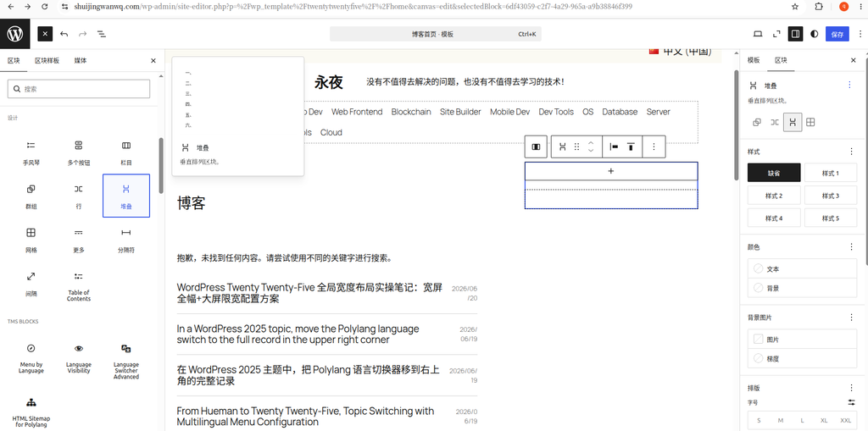This screenshot has height=431, width=868.
Task: Insert the 更多 block
Action: click(79, 240)
